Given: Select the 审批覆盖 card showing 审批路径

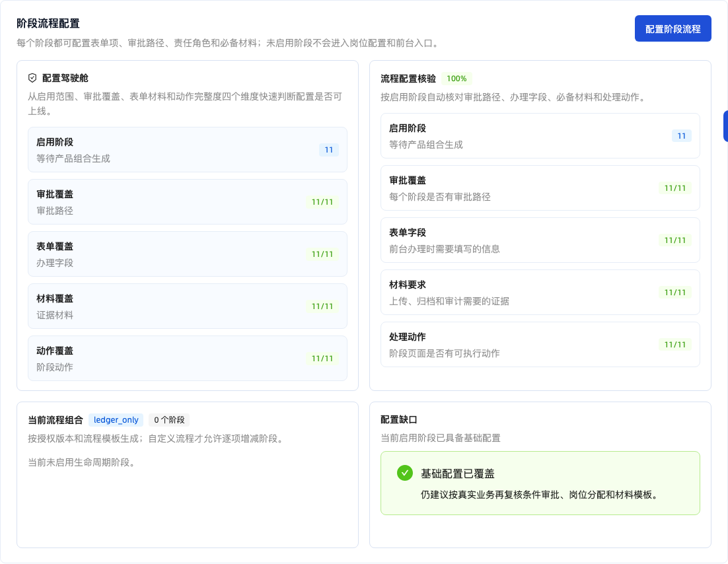Looking at the screenshot, I should [188, 202].
